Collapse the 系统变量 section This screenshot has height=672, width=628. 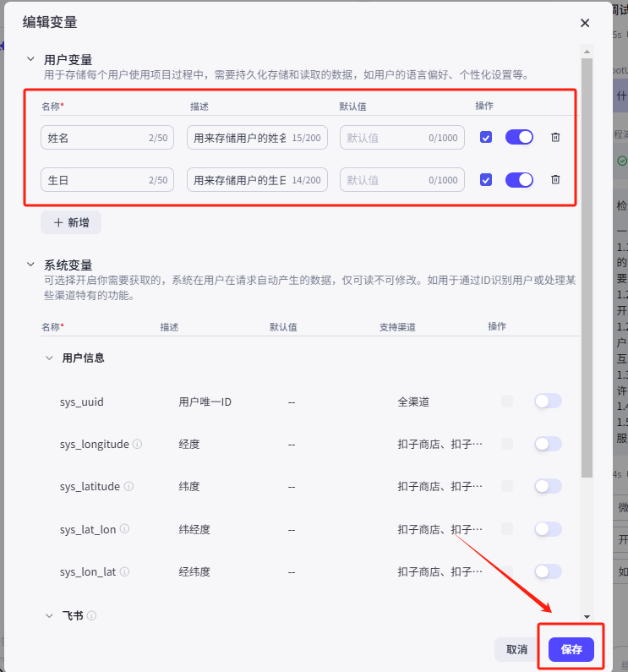pyautogui.click(x=30, y=265)
